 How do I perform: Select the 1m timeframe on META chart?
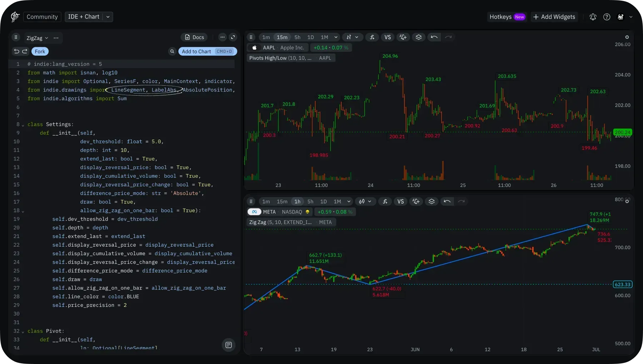tap(266, 202)
